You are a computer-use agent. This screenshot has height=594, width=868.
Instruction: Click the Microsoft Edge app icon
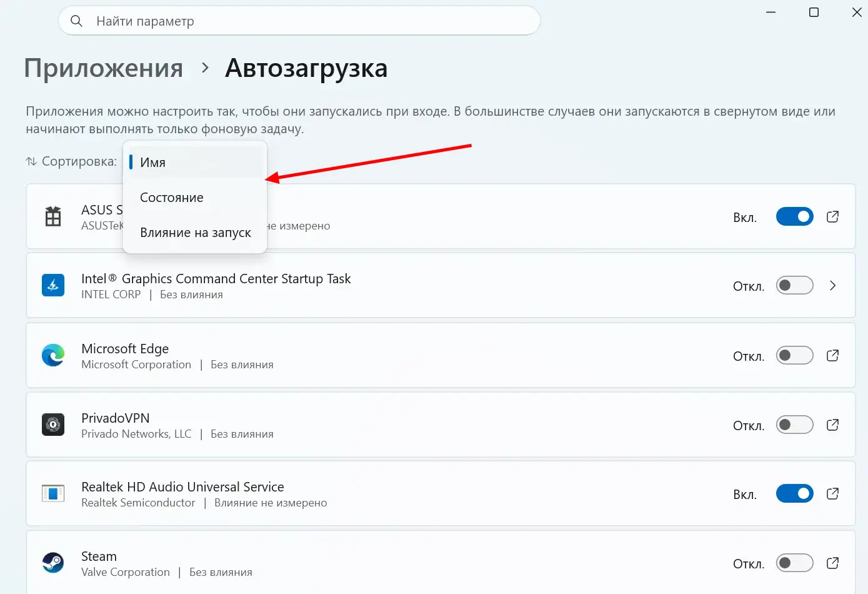(x=53, y=355)
